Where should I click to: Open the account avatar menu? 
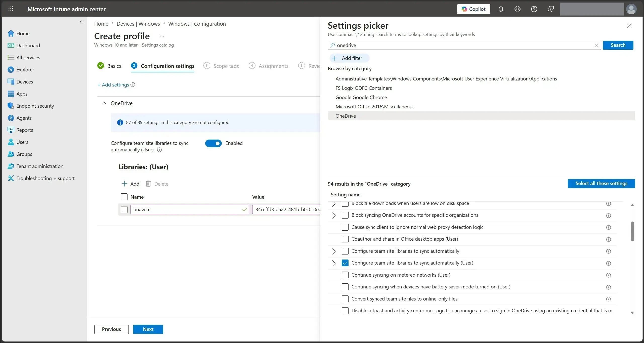point(631,9)
